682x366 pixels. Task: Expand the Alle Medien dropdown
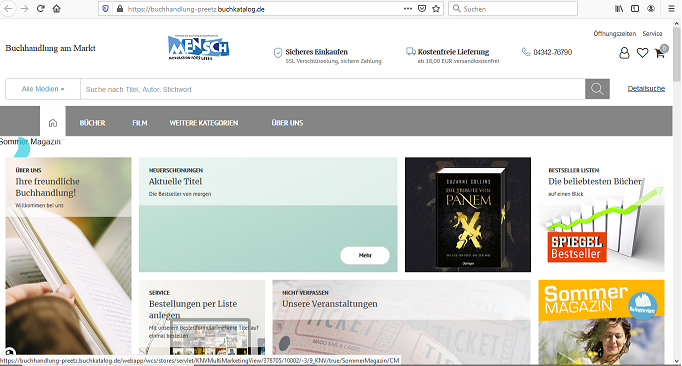43,89
